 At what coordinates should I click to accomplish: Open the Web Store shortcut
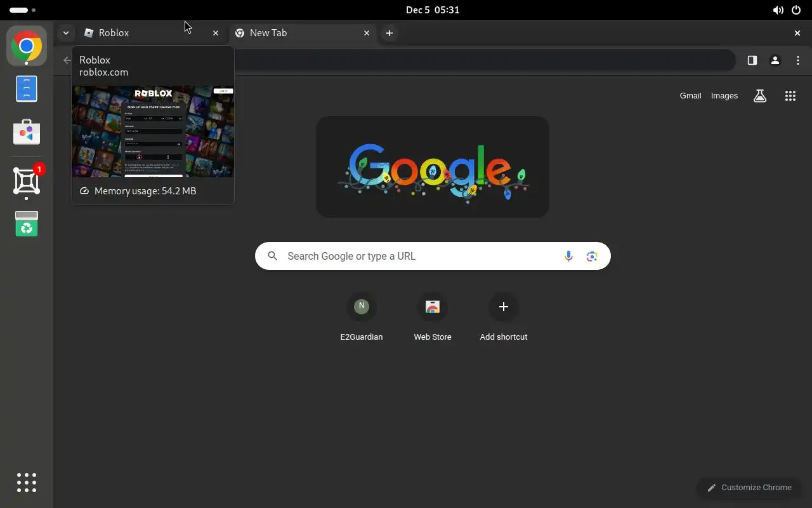(x=433, y=317)
